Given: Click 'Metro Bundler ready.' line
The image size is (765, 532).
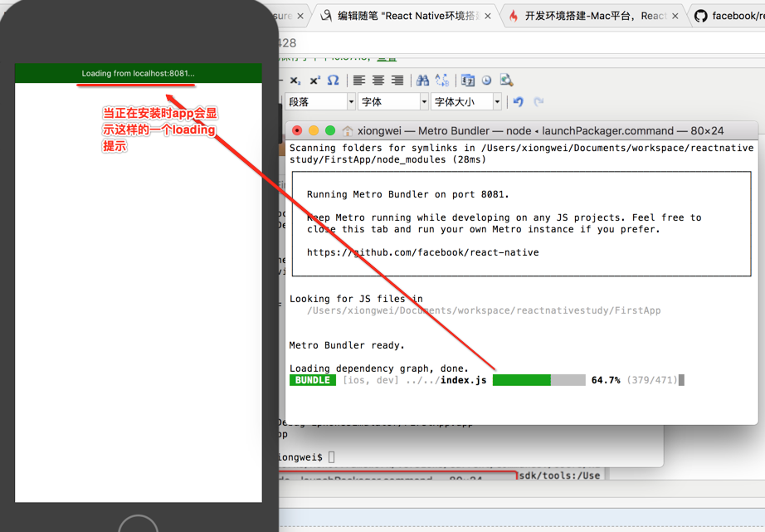Looking at the screenshot, I should pos(347,345).
